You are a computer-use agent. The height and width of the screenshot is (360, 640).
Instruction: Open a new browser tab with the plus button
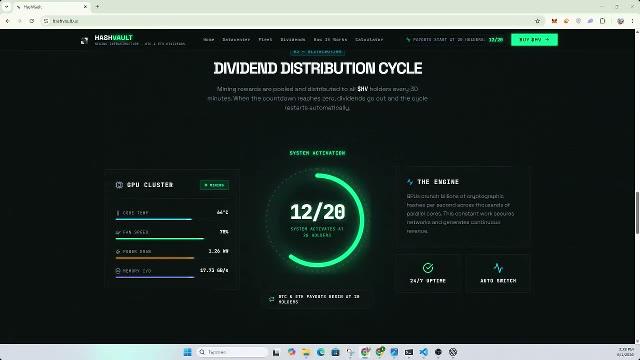tap(98, 7)
